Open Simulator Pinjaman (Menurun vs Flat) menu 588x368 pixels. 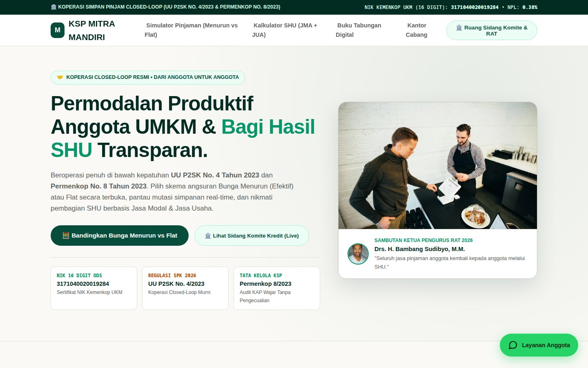[191, 30]
